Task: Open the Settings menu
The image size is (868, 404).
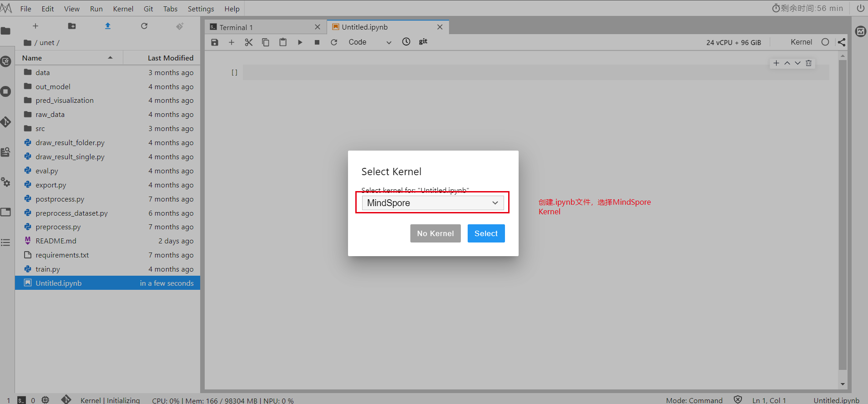Action: [201, 9]
